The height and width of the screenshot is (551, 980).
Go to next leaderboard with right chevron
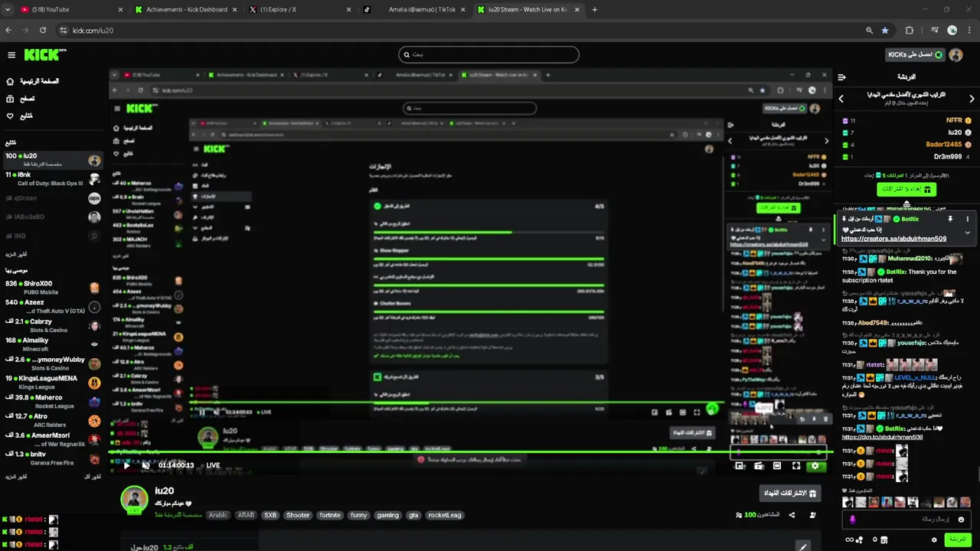pyautogui.click(x=972, y=99)
